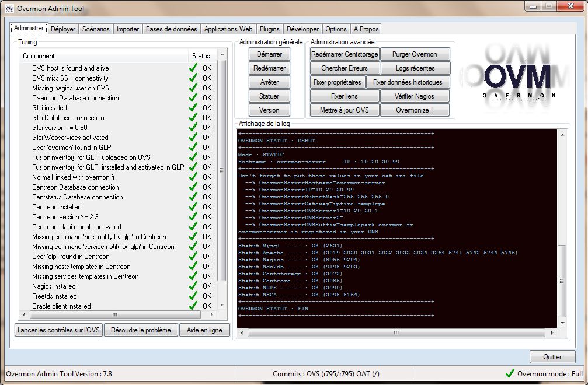This screenshot has width=588, height=385.
Task: Open the Bases de données tab
Action: point(172,29)
